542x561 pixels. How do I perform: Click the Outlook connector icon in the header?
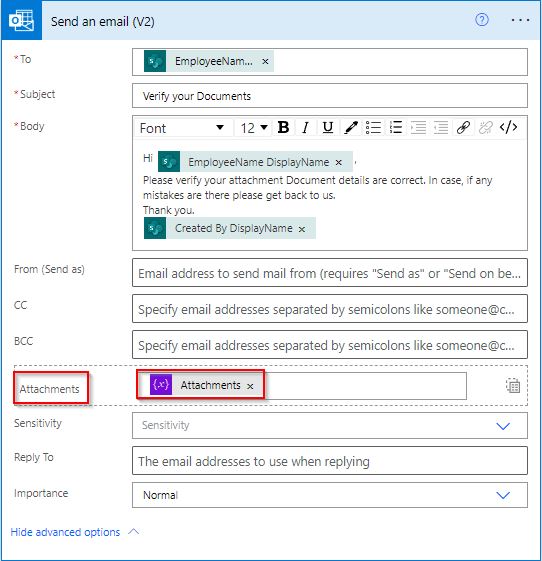(x=21, y=20)
